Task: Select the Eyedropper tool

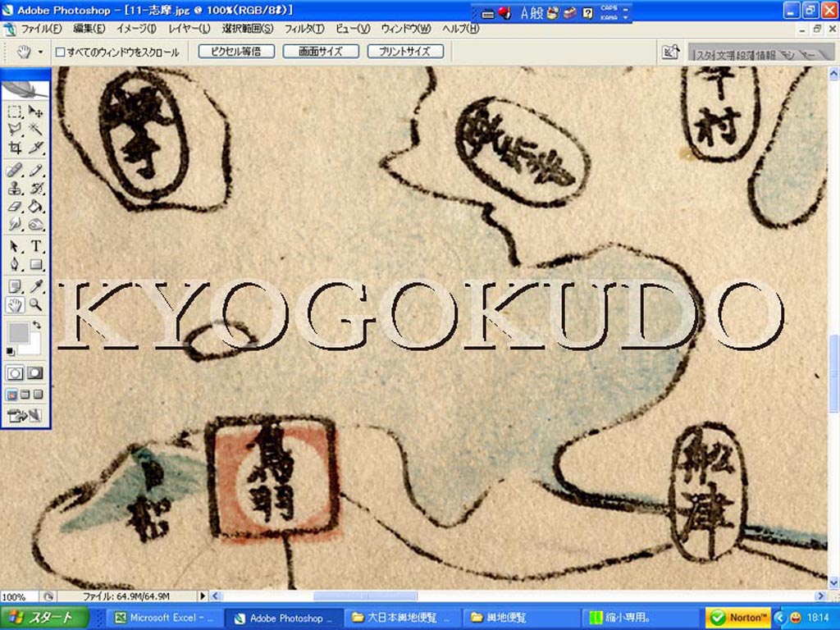Action: pos(36,286)
